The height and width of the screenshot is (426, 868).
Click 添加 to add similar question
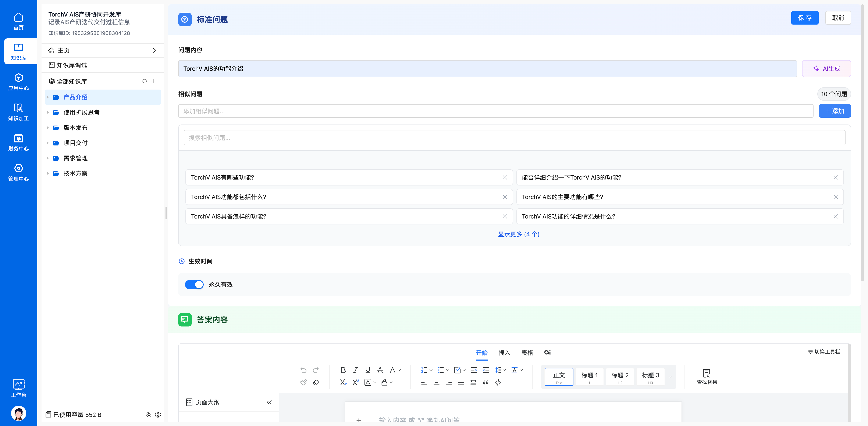pyautogui.click(x=834, y=111)
